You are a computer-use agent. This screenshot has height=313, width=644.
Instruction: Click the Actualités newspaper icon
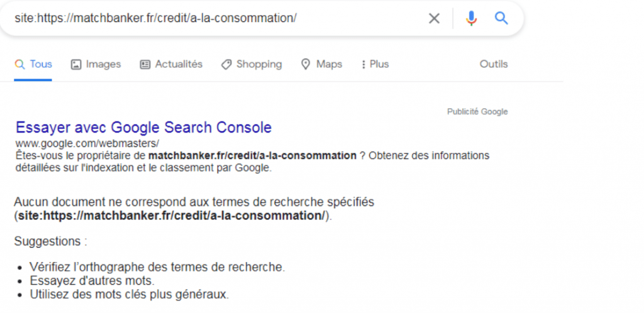click(145, 64)
